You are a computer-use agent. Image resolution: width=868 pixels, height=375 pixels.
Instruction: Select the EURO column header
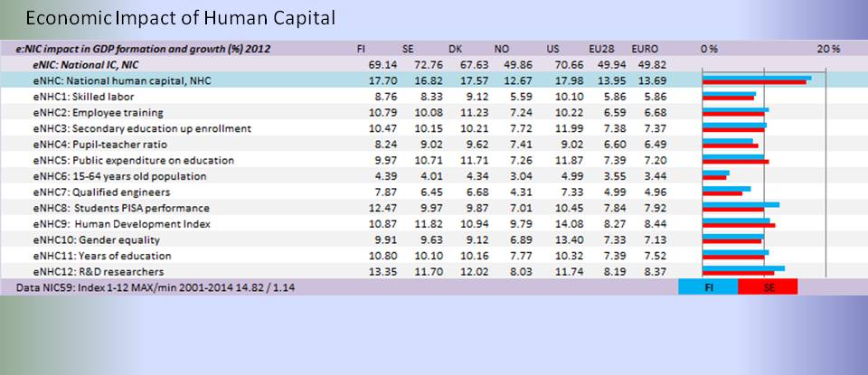pos(649,48)
